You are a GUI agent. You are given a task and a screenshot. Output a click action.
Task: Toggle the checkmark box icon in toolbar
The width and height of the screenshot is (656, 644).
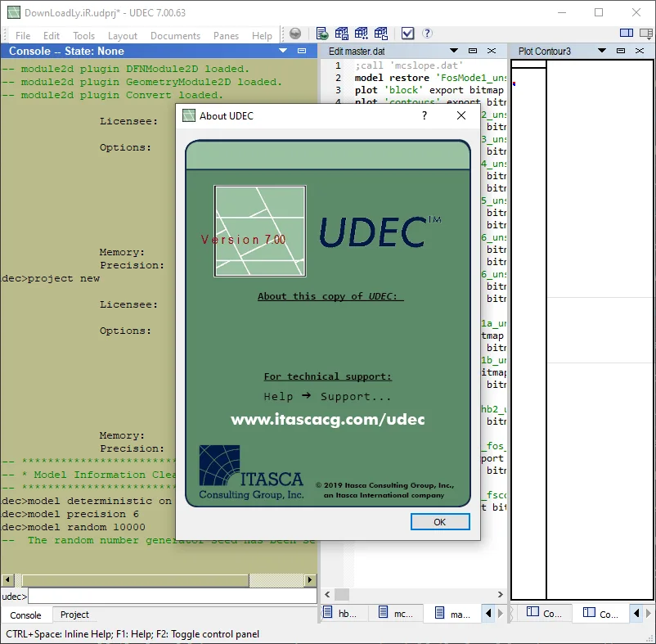pos(407,34)
